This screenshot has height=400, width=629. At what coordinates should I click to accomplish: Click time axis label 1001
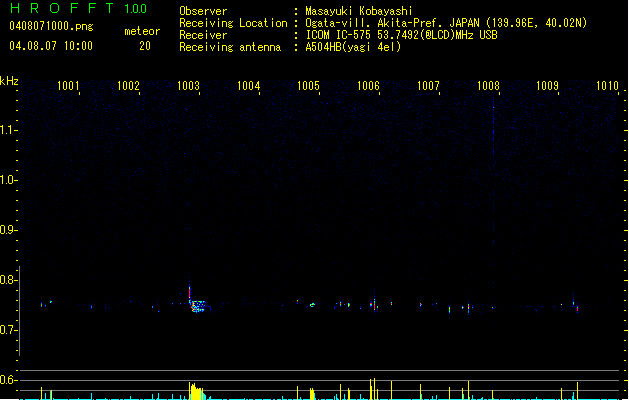click(68, 85)
